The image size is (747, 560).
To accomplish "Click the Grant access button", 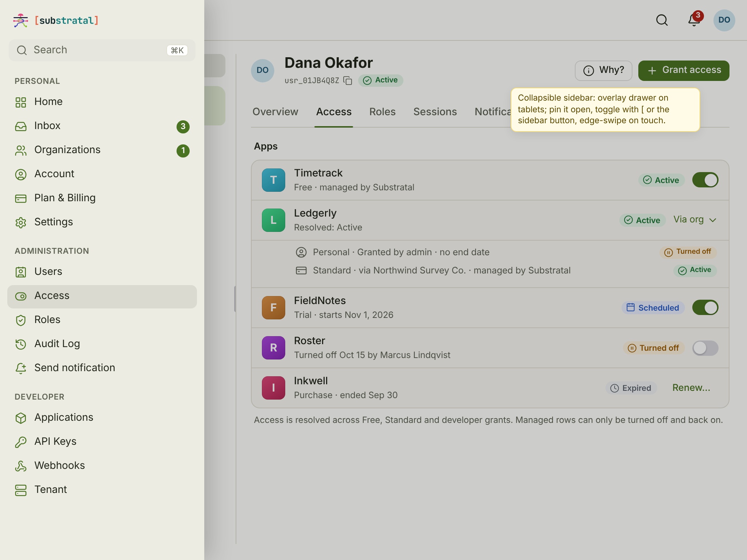I will coord(684,70).
